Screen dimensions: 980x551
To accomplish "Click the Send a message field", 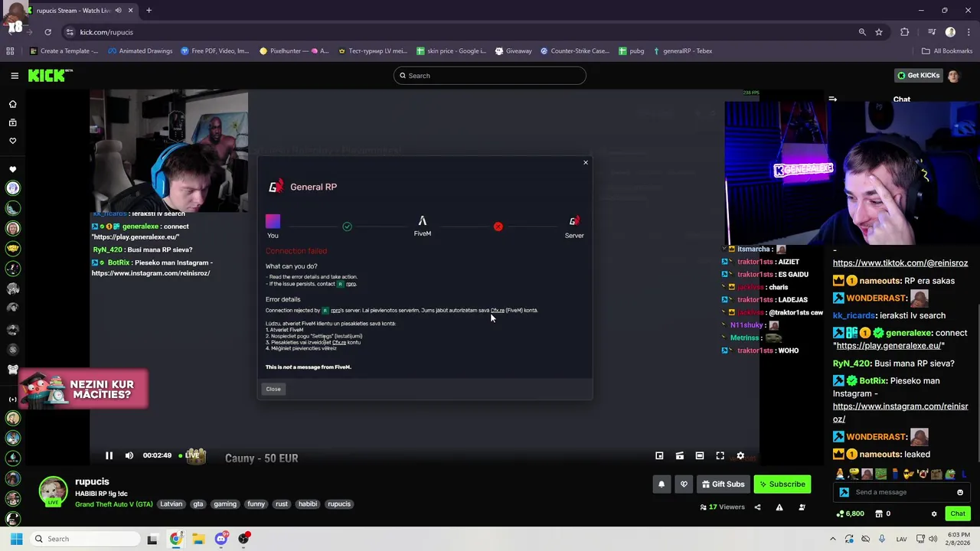I will [x=902, y=492].
